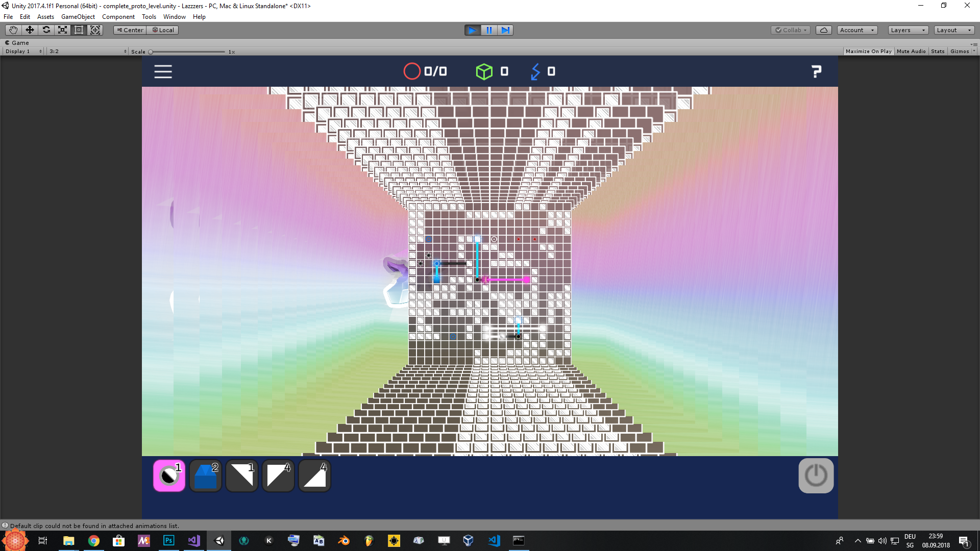The height and width of the screenshot is (551, 980).
Task: Open the Layers dropdown
Action: tap(908, 30)
